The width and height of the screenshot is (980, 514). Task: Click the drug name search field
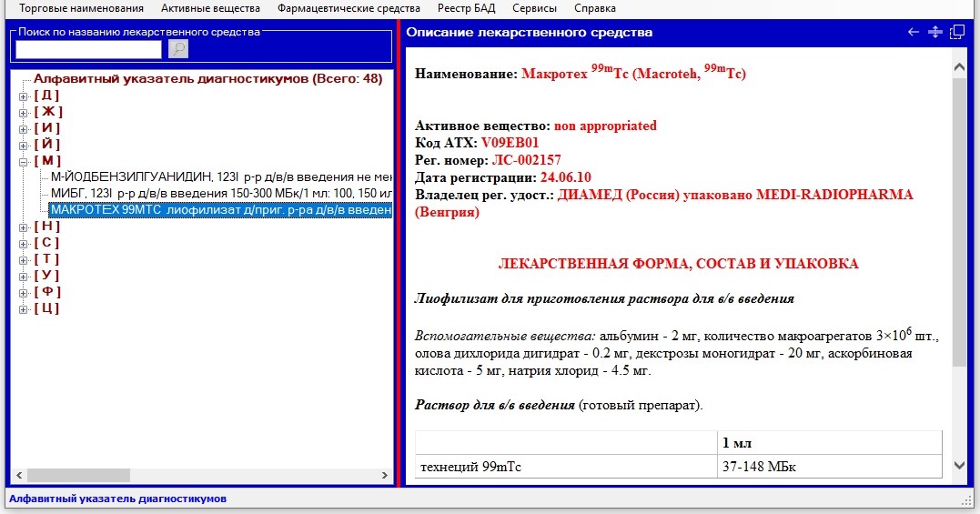(88, 49)
